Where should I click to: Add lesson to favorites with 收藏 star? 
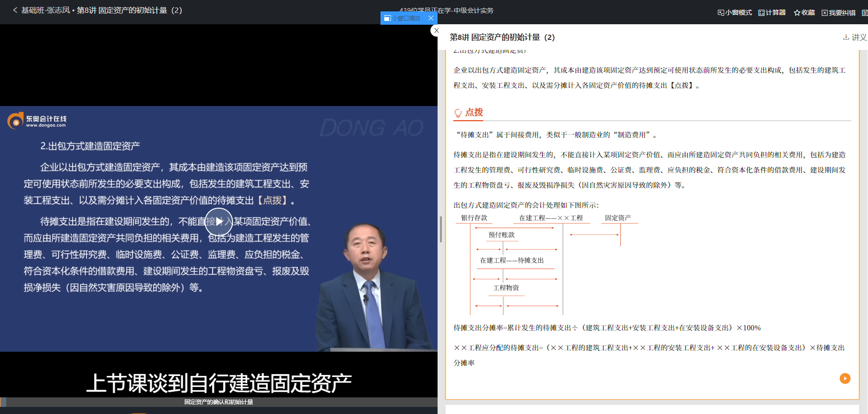pyautogui.click(x=804, y=12)
